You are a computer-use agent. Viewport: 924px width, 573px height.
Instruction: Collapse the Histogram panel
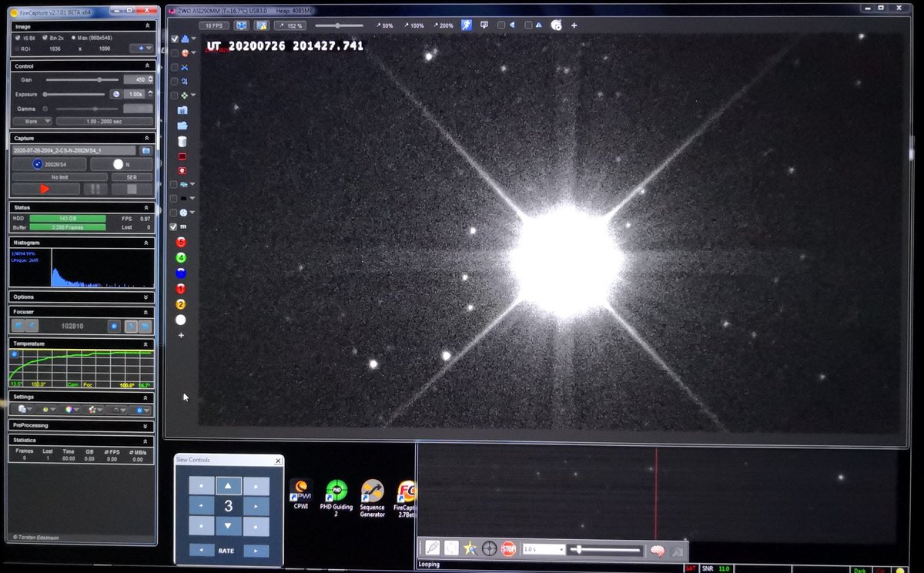146,242
